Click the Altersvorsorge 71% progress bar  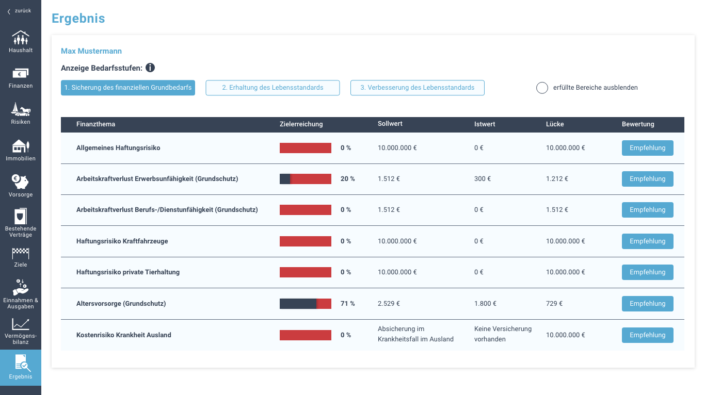[305, 304]
